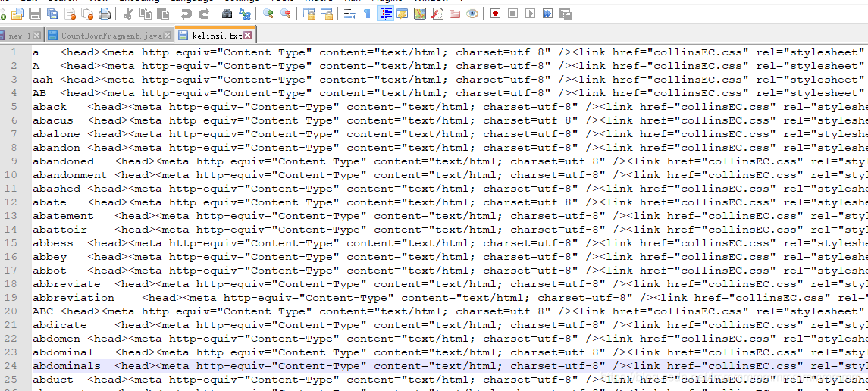Click the word "abattoir" on line 14
Screen dimensions: 868x391
point(60,230)
